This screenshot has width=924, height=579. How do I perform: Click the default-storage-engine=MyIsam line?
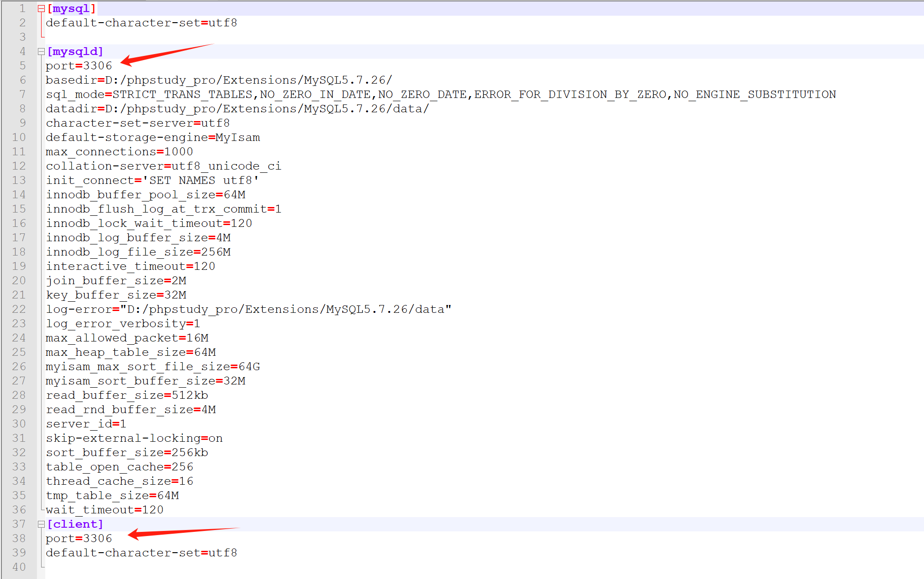coord(152,137)
